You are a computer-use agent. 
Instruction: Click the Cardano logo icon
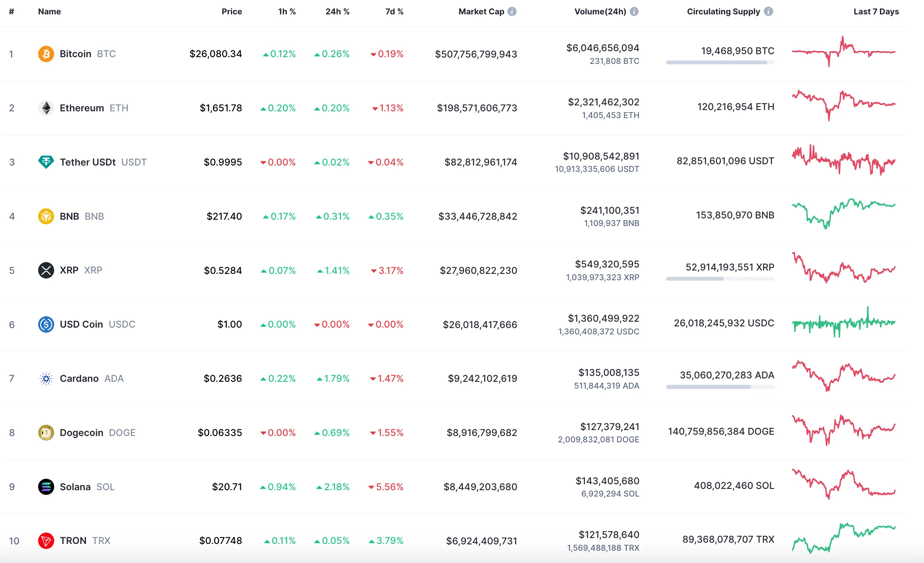(x=46, y=378)
